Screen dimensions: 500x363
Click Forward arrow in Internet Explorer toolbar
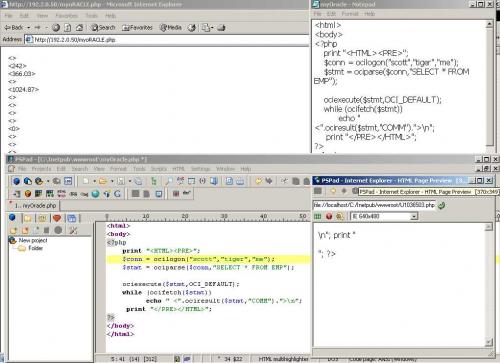click(38, 28)
